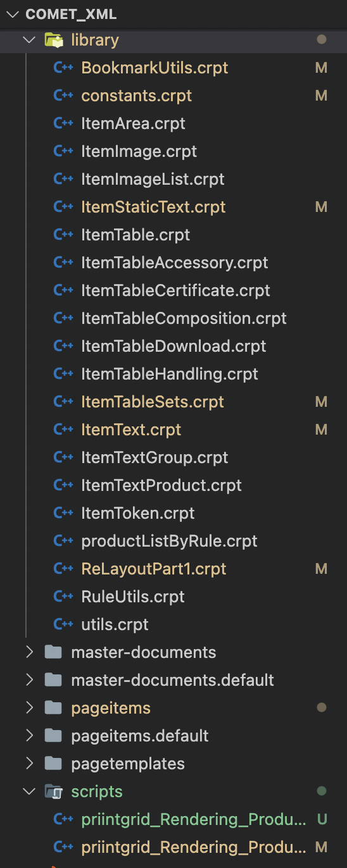Click the C++ icon of BookmarkUtils.crpt
The width and height of the screenshot is (347, 868).
tap(63, 68)
